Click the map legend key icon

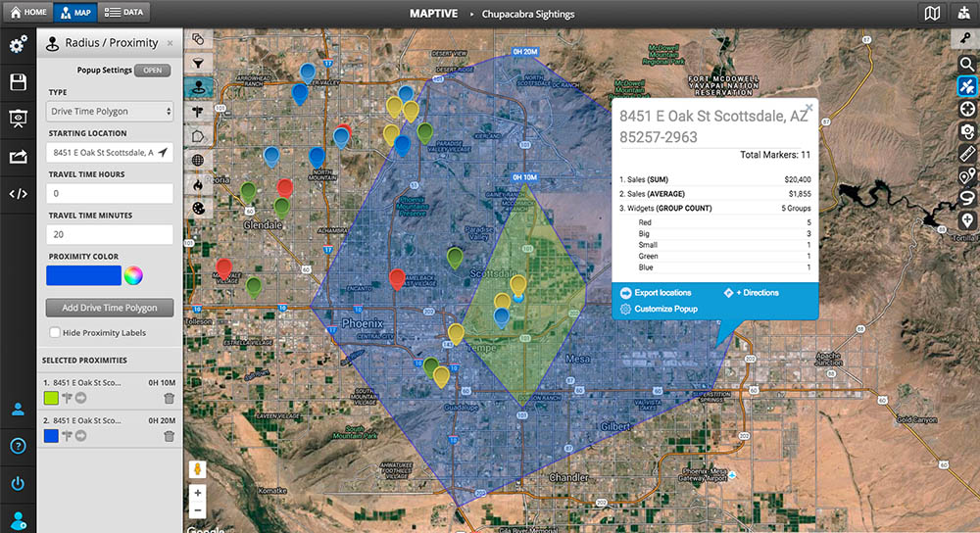pos(966,39)
